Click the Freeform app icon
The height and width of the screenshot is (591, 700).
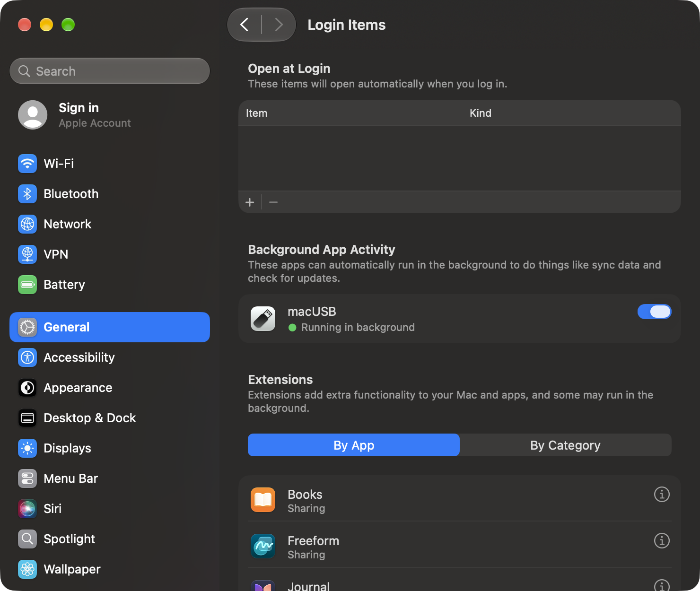click(x=263, y=546)
